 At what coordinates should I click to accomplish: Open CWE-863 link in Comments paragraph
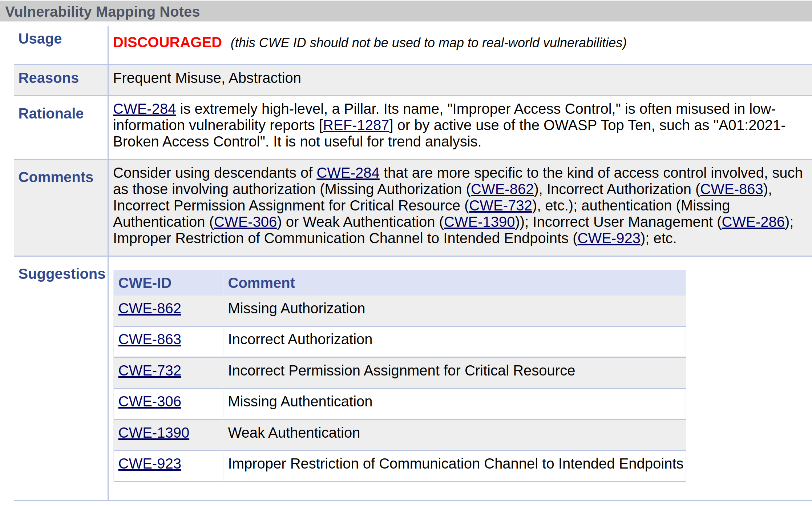(x=731, y=189)
